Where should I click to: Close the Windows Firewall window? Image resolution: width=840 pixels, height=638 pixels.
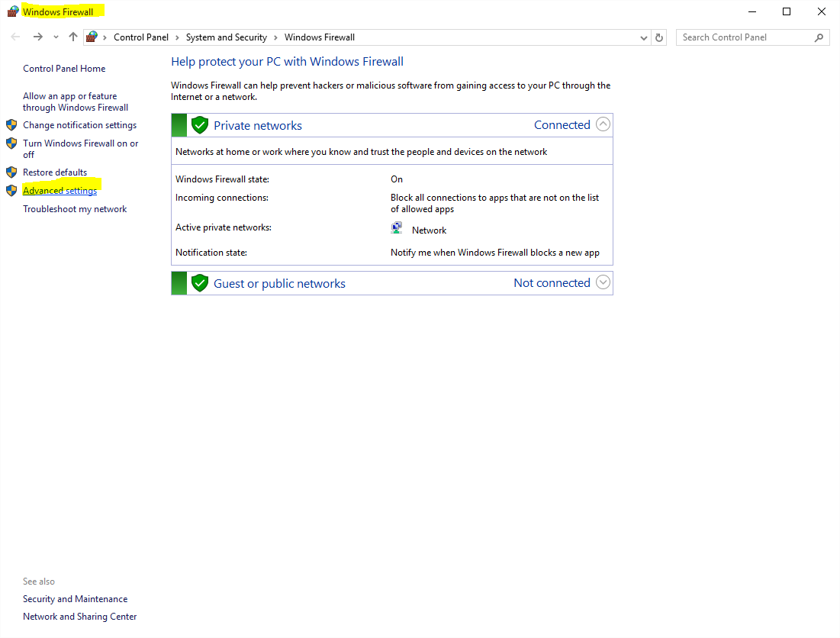(x=821, y=11)
